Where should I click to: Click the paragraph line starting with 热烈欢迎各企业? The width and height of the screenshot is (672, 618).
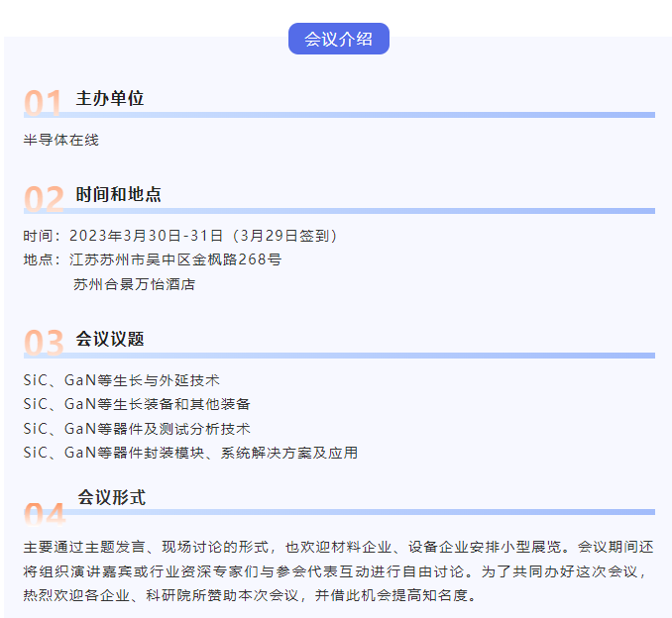(251, 596)
